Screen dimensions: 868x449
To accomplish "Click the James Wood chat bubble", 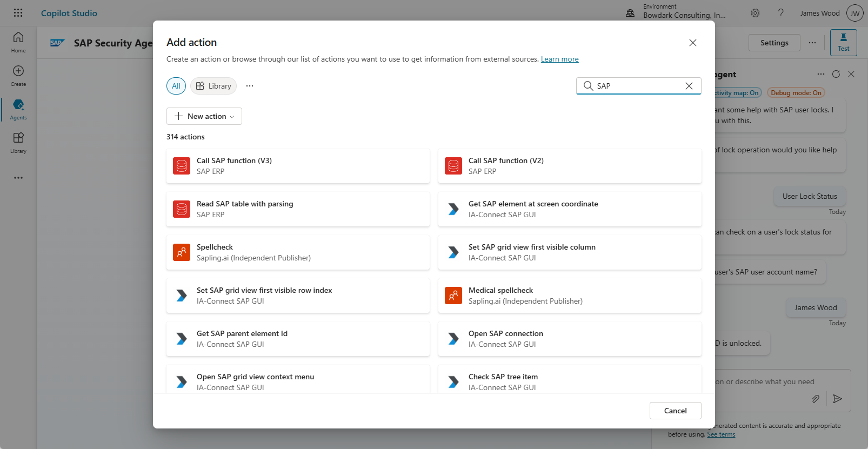I will [816, 307].
